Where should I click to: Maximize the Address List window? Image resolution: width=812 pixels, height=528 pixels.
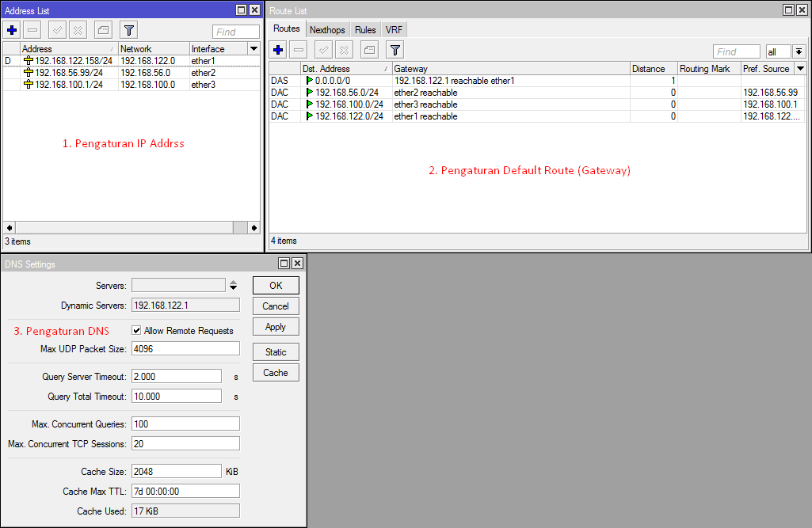pyautogui.click(x=242, y=9)
